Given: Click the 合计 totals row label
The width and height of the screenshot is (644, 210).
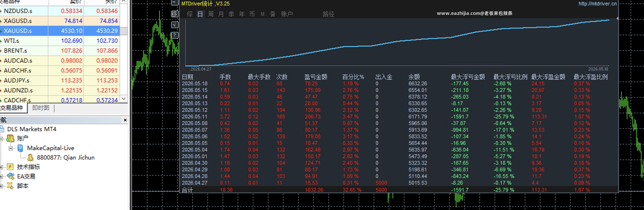Looking at the screenshot, I should pos(187,190).
